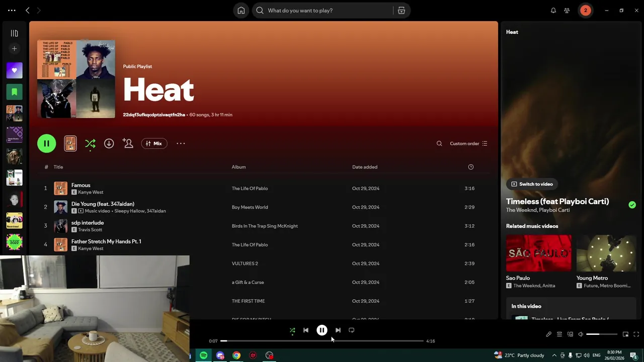644x362 pixels.
Task: Go forward with the right arrow
Action: (39, 11)
